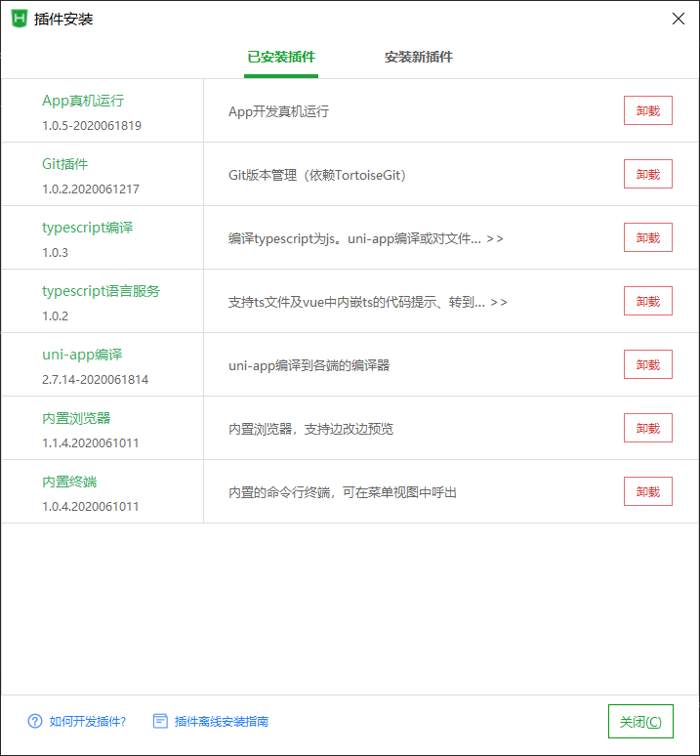700x756 pixels.
Task: Click description App开发真机运行
Action: tap(278, 111)
